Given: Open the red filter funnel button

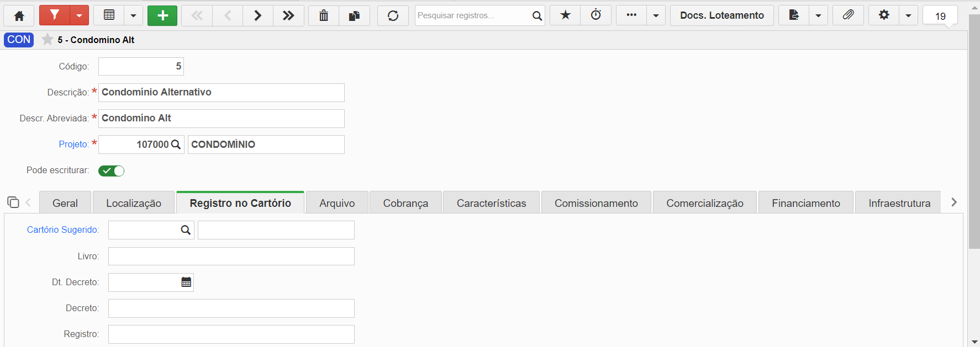Looking at the screenshot, I should (x=55, y=15).
